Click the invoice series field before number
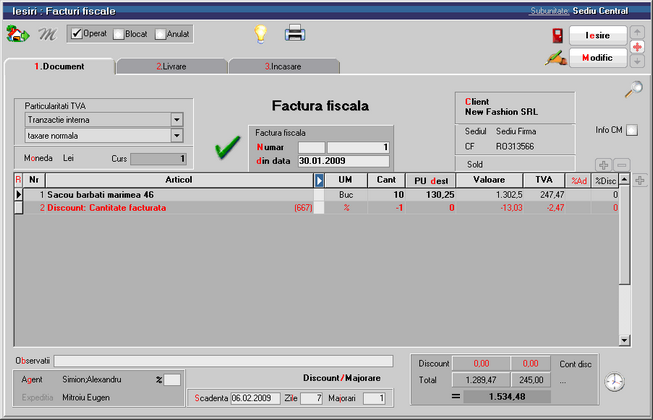The image size is (653, 420). pos(312,147)
